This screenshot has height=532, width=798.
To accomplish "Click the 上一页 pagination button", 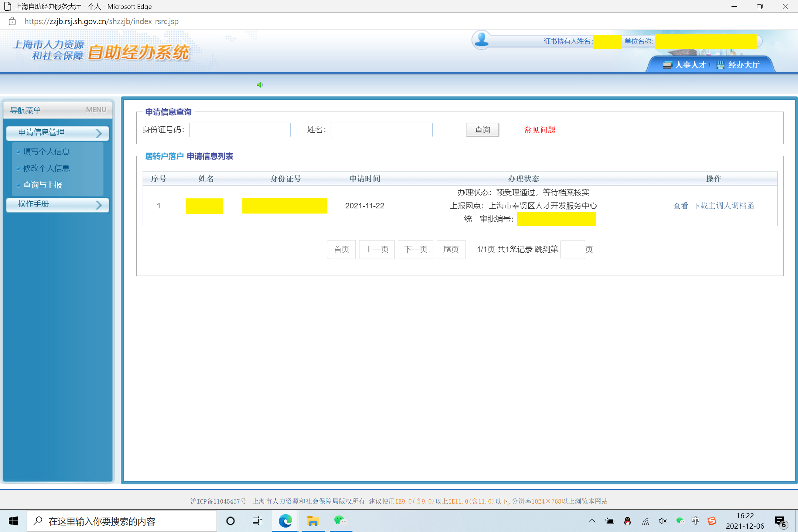I will pyautogui.click(x=377, y=250).
